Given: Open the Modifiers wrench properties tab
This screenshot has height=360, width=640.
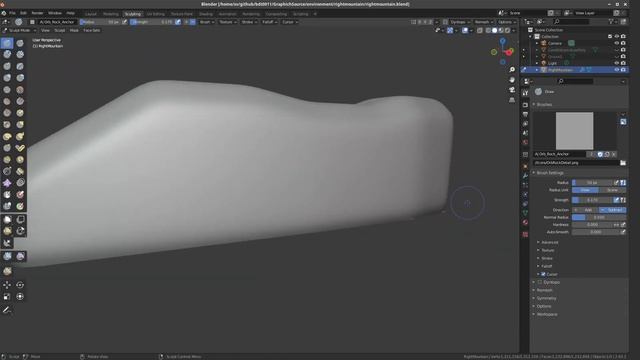Looking at the screenshot, I should [x=525, y=176].
